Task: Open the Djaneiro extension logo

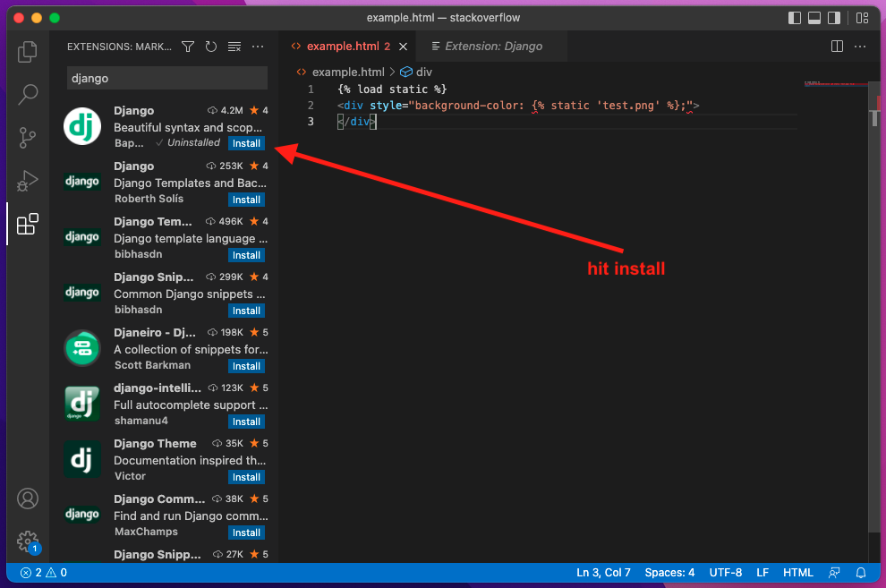Action: (x=82, y=348)
